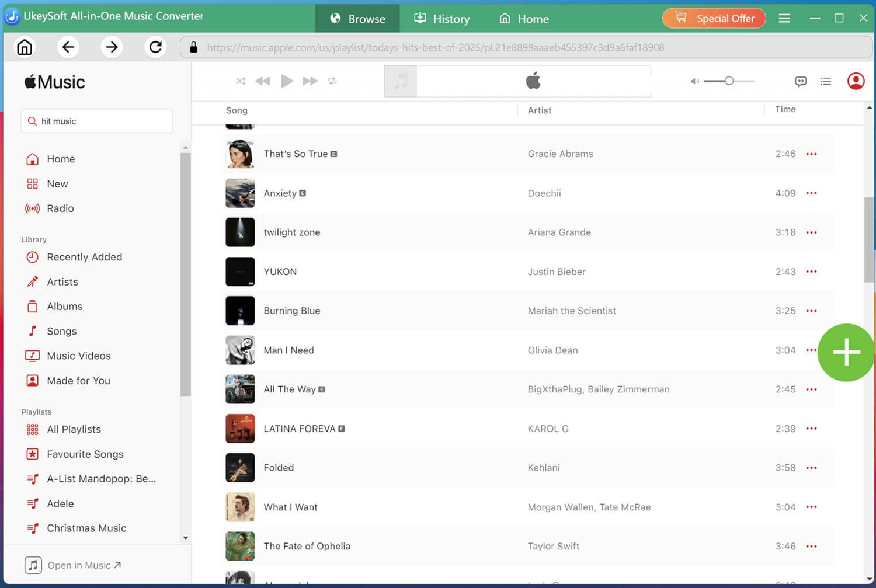Switch to the Home tab in title bar
The width and height of the screenshot is (876, 588).
[x=524, y=18]
